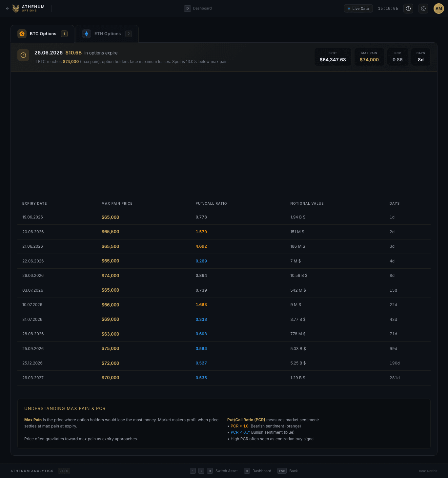Click the Bitcoin icon in BTC tab
Image resolution: width=448 pixels, height=478 pixels.
[x=22, y=34]
